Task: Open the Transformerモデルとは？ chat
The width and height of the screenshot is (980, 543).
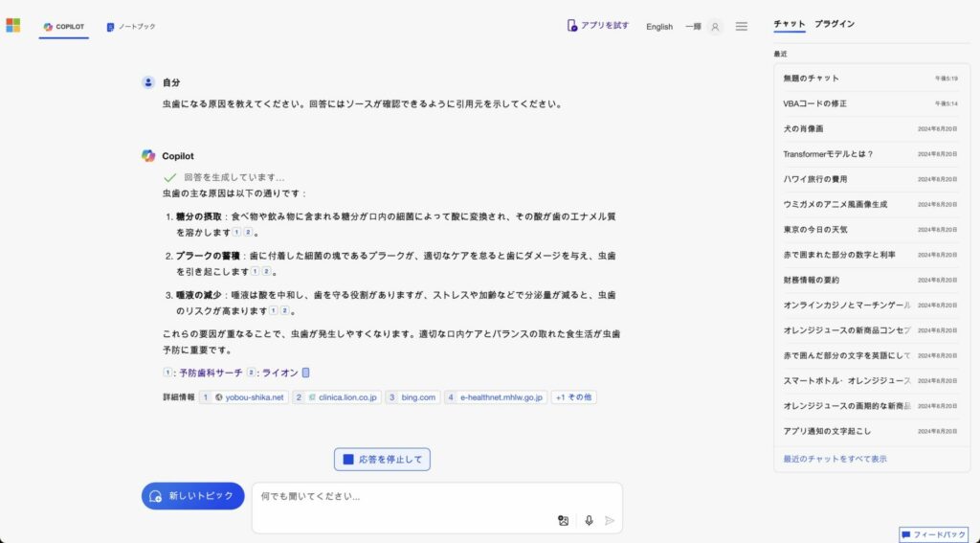Action: tap(871, 154)
